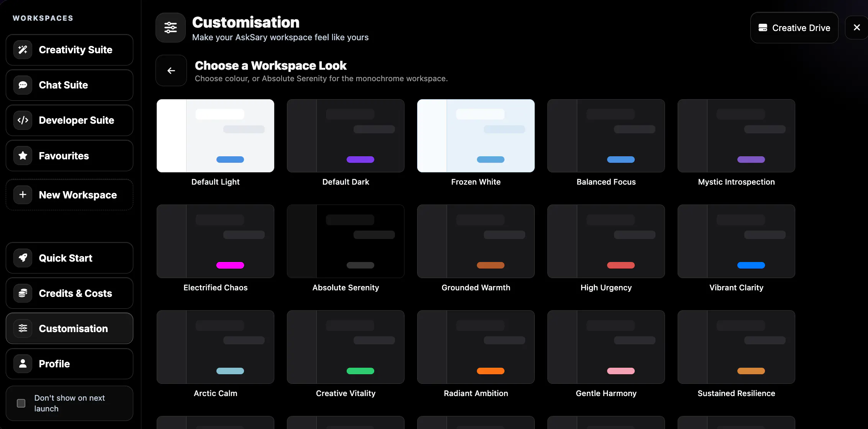Open the Profile section

coord(69,364)
